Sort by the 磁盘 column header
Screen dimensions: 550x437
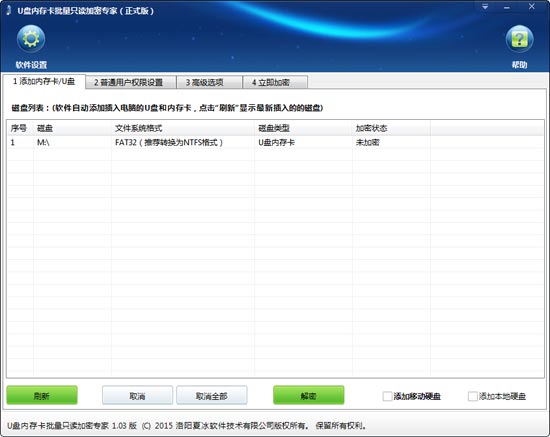coord(73,128)
